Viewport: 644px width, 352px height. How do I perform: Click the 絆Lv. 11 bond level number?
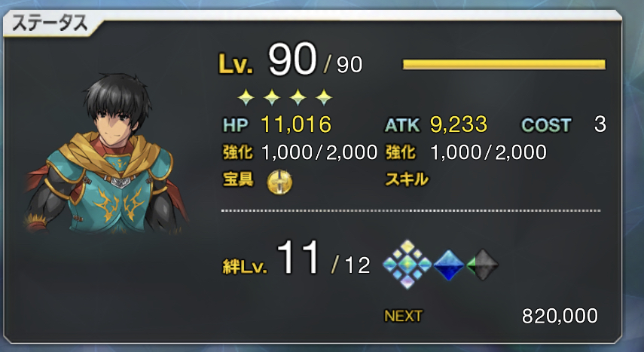pos(298,258)
